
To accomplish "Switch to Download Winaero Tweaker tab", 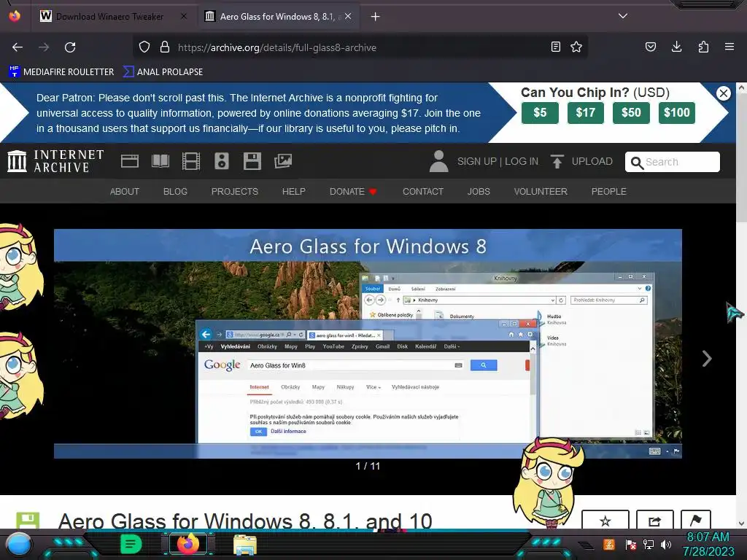I will (110, 17).
